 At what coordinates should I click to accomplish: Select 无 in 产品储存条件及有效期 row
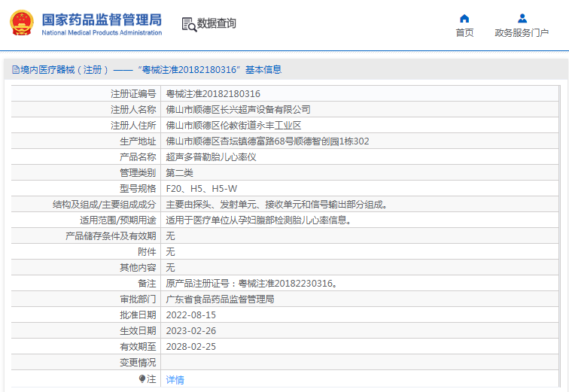(x=171, y=236)
